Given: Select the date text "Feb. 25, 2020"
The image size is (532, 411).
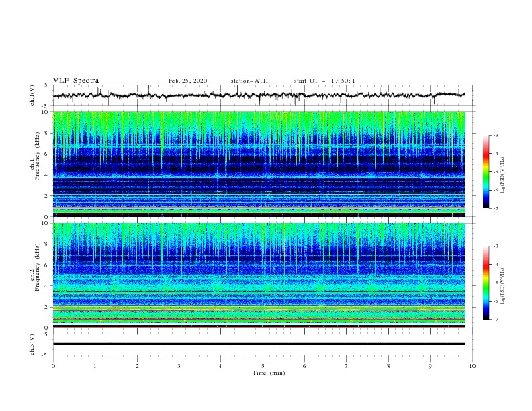Looking at the screenshot, I should [x=187, y=81].
